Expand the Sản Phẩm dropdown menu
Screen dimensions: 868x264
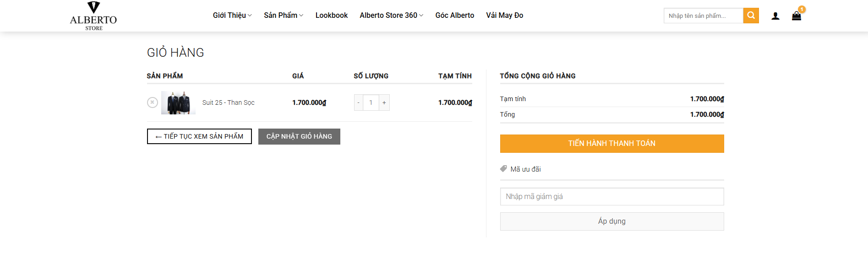pos(283,16)
